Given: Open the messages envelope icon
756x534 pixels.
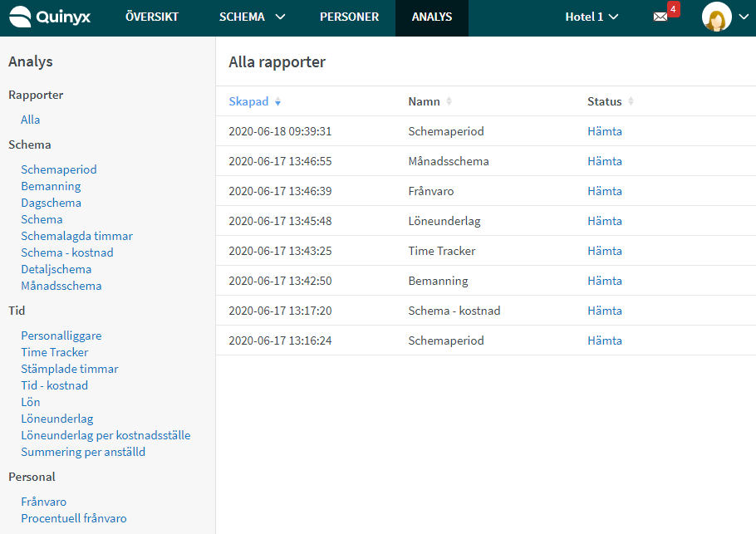Looking at the screenshot, I should click(660, 17).
